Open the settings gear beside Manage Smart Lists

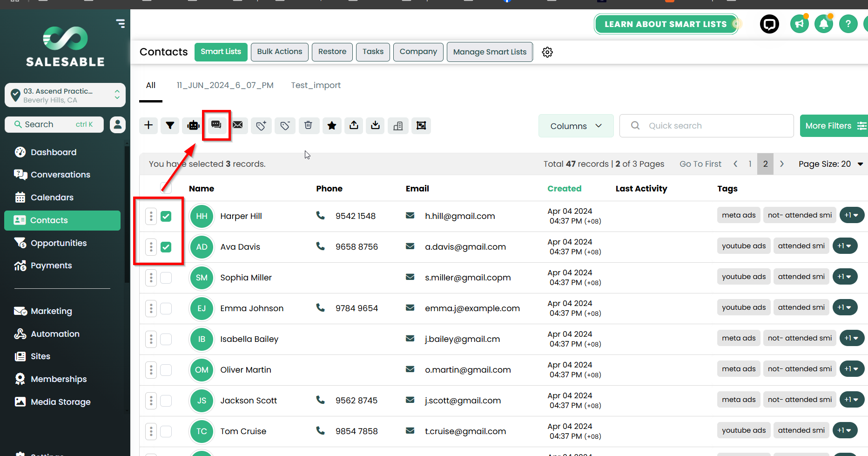click(x=547, y=52)
